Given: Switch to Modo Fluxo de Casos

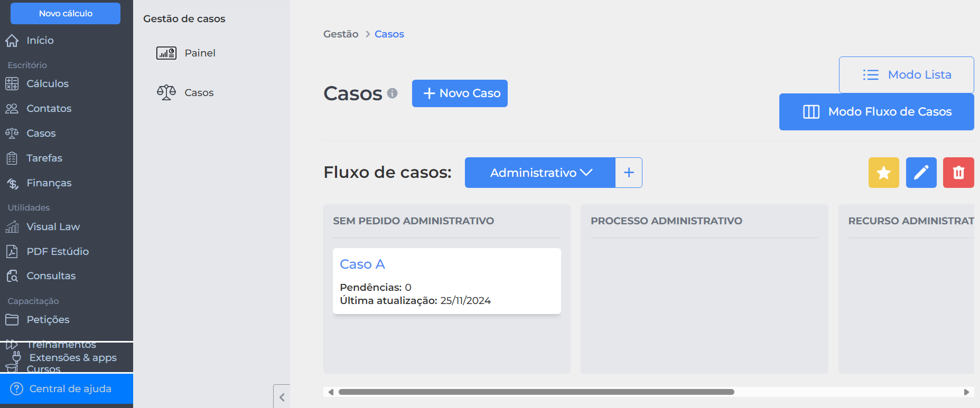Looking at the screenshot, I should [876, 112].
